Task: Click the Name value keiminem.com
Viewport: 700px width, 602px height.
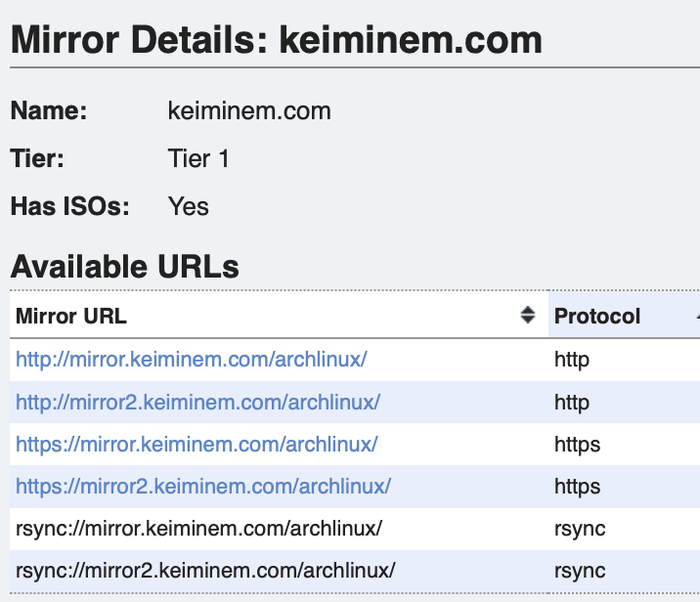Action: 249,110
